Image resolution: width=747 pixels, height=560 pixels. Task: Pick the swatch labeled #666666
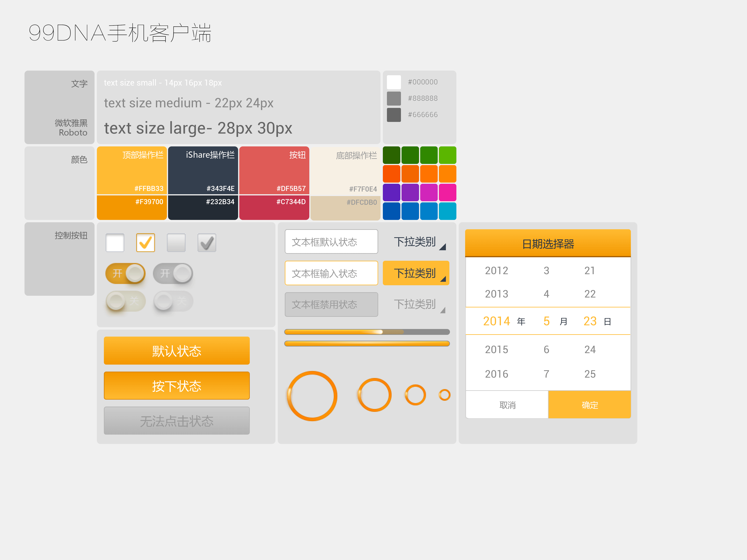[x=394, y=115]
